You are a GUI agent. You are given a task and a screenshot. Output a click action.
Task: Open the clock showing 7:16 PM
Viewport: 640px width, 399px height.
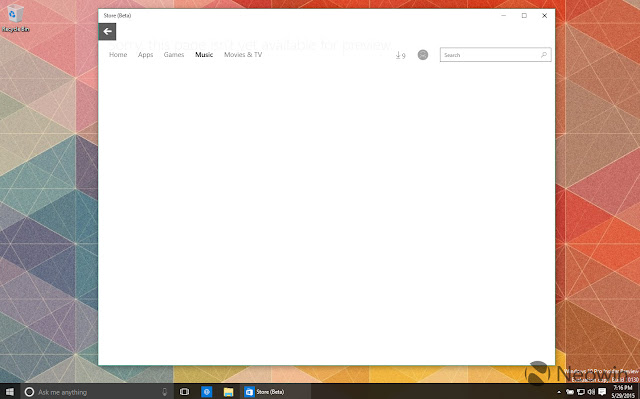[x=623, y=392]
